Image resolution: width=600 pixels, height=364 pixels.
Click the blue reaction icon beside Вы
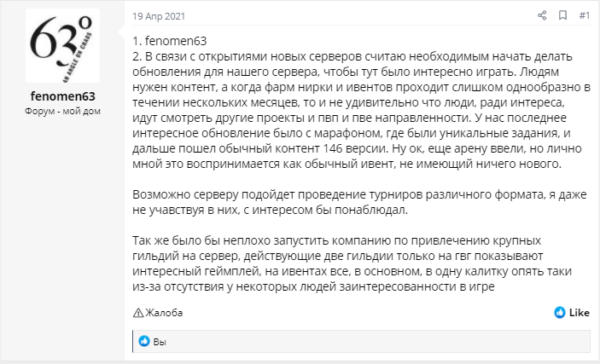[144, 341]
